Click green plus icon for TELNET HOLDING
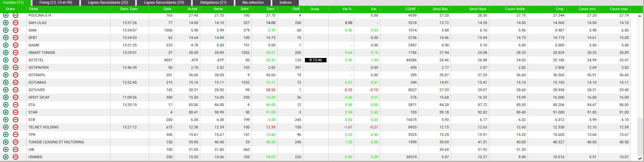The image size is (644, 162). coord(6,127)
